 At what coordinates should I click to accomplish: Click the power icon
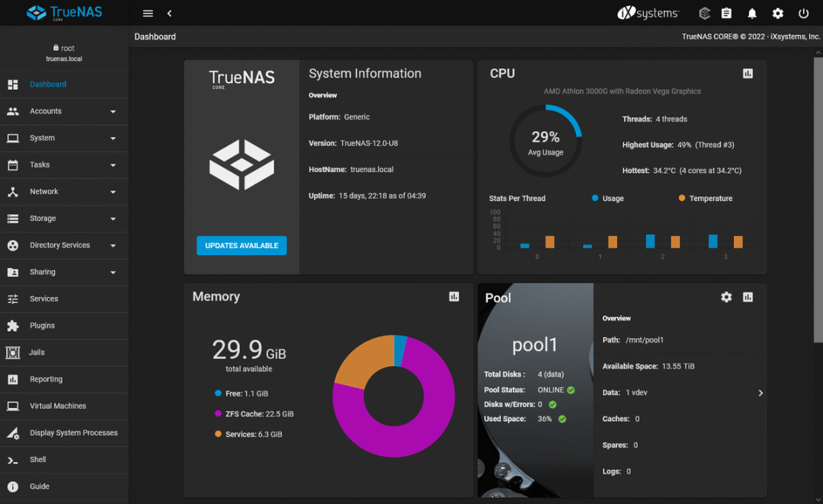point(803,14)
